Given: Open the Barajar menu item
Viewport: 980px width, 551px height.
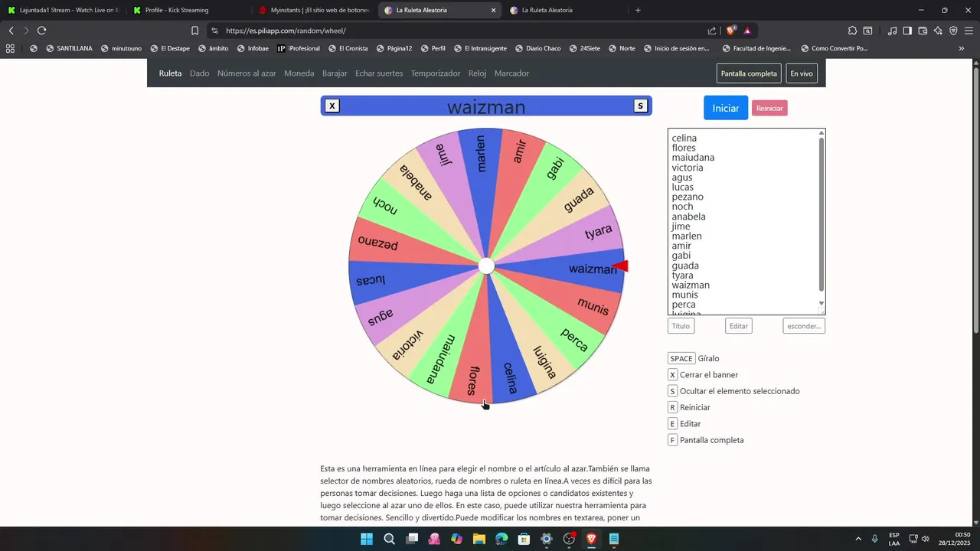Looking at the screenshot, I should click(x=335, y=73).
